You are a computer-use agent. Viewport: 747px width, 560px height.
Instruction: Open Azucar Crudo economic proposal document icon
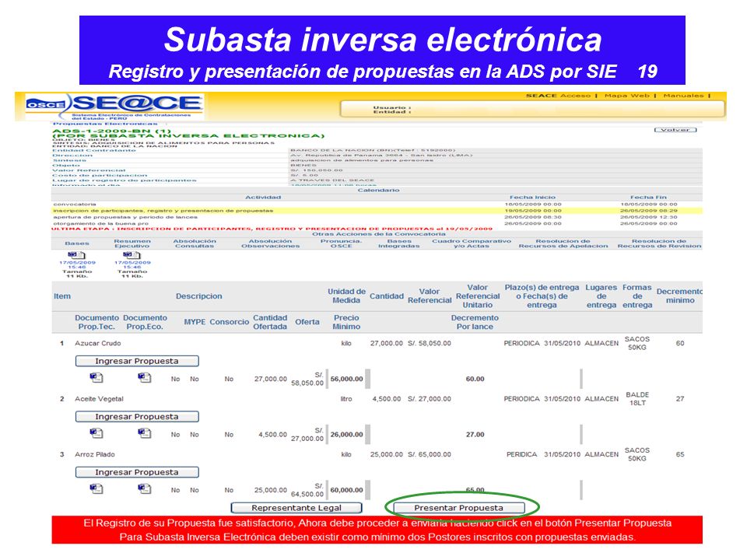(x=145, y=378)
